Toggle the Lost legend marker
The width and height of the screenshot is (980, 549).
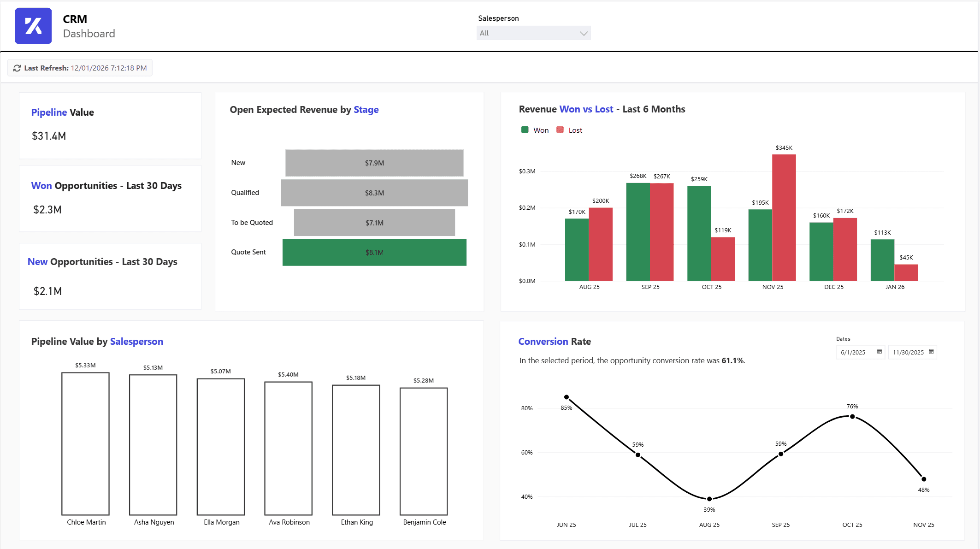click(560, 130)
